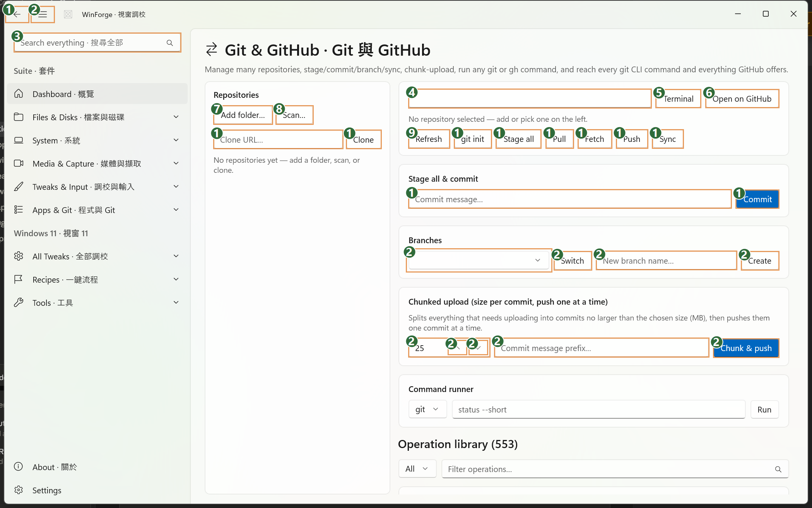This screenshot has width=812, height=508.
Task: Click the Media & Capture camera icon
Action: 19,163
